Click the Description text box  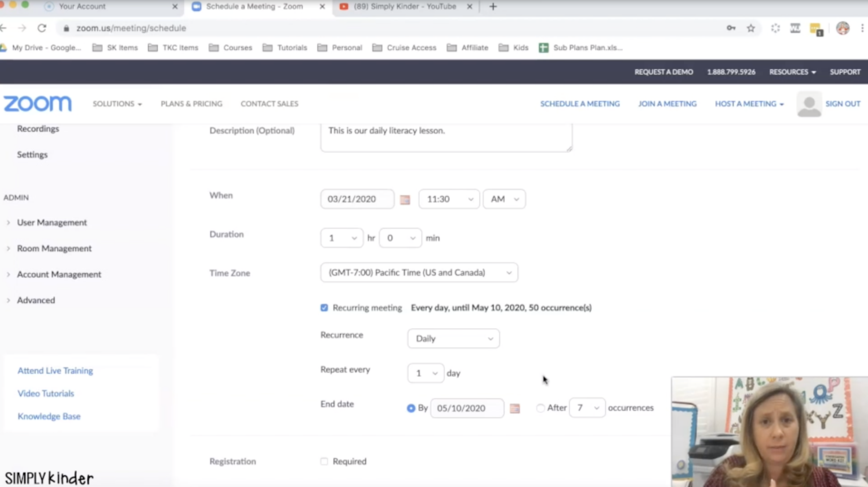point(446,137)
